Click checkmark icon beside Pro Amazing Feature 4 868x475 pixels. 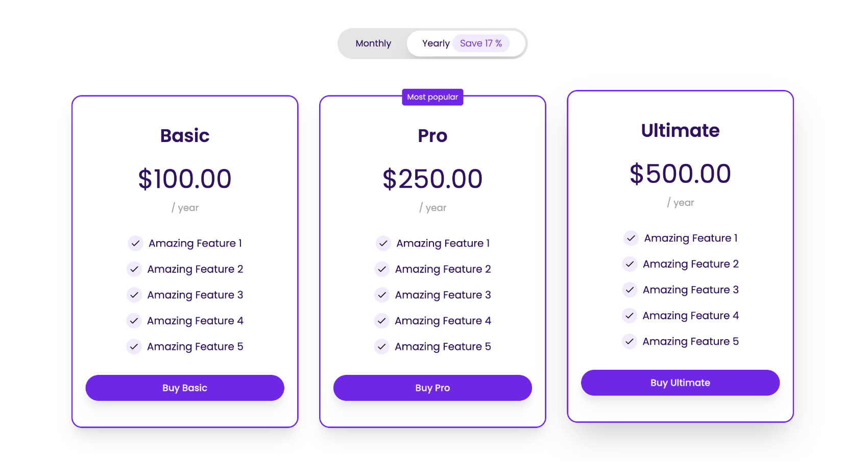click(381, 320)
